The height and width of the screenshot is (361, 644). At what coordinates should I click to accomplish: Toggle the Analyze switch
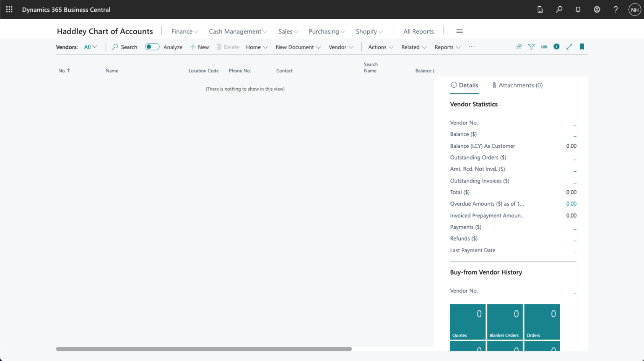[152, 47]
